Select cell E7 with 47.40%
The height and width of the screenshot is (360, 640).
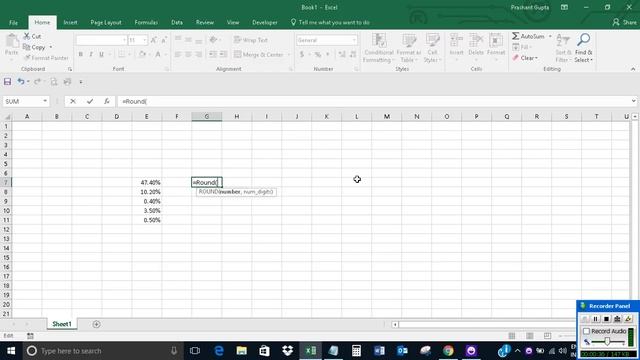147,182
